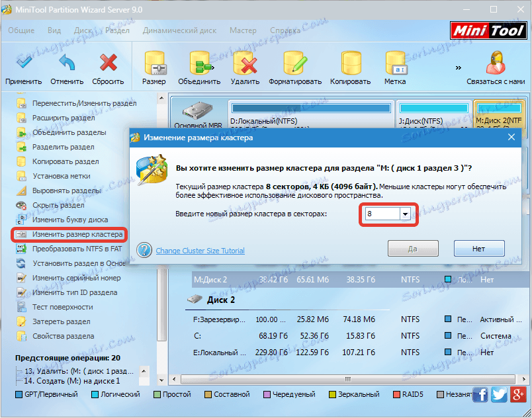Select M:Диск 2 partition in disk map
Viewport: 532px width, 418px height.
(499, 114)
